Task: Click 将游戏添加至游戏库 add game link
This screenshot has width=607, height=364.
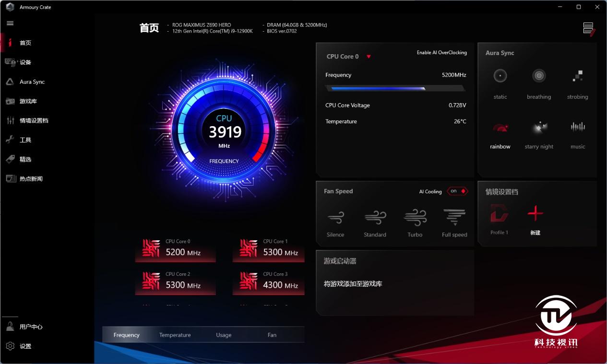Action: 353,284
